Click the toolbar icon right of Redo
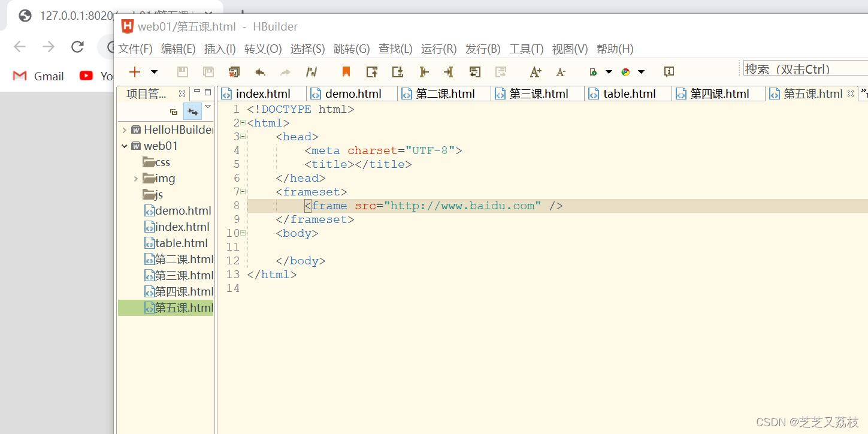868x434 pixels. [311, 72]
